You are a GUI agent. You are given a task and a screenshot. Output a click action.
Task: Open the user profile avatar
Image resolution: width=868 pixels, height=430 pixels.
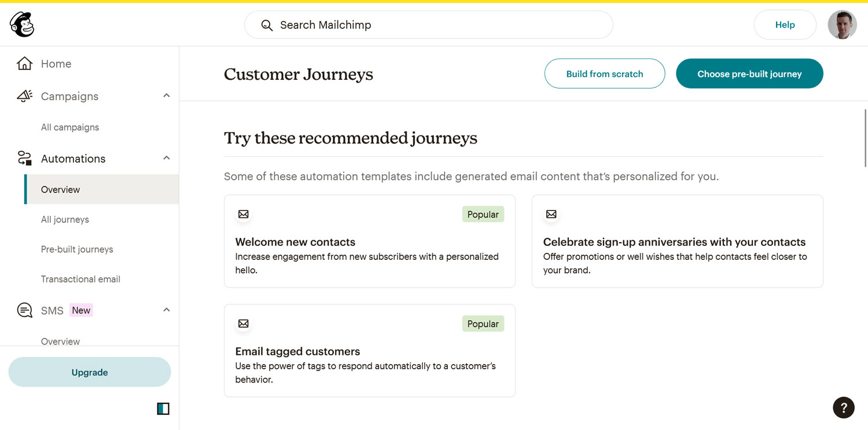(x=842, y=25)
